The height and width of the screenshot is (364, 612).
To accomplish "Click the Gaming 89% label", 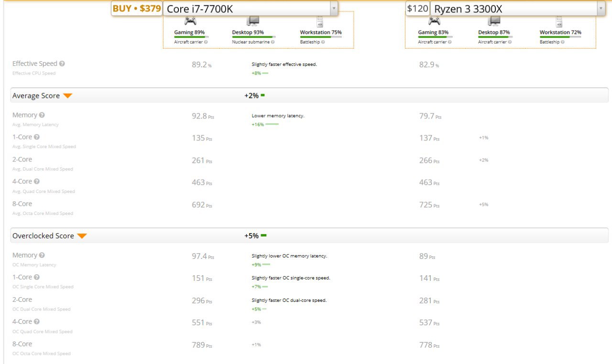I will click(x=189, y=32).
